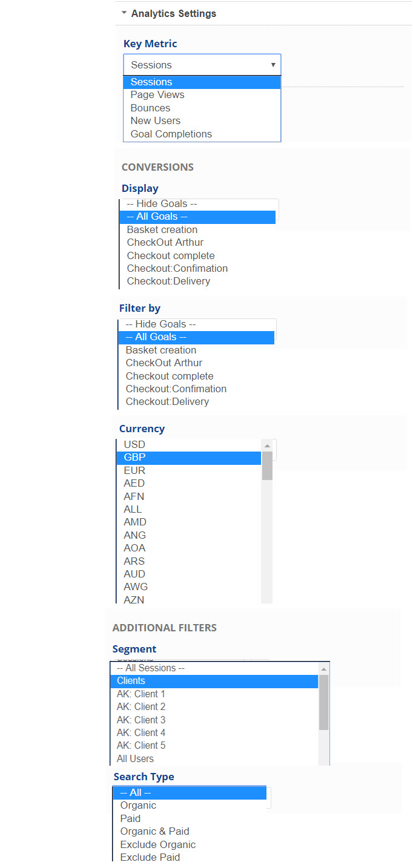Select Page Views in Key Metric list
This screenshot has width=413, height=868.
click(157, 95)
